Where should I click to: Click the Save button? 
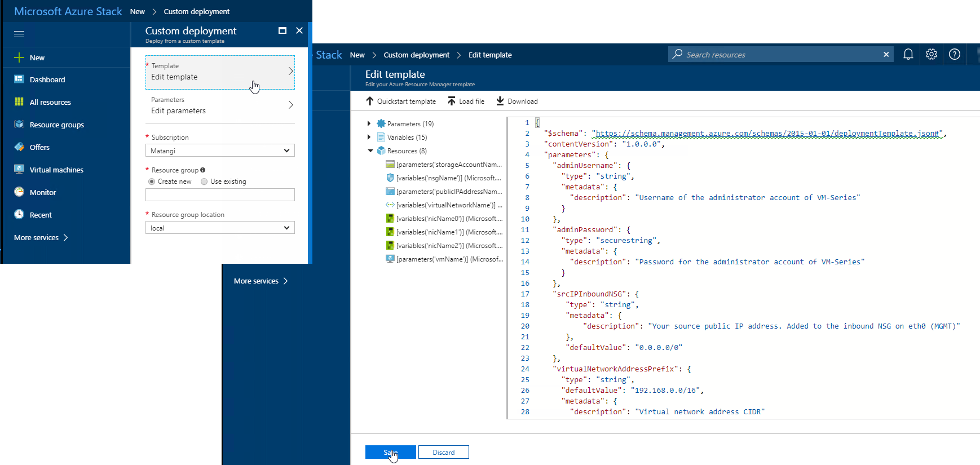tap(390, 452)
